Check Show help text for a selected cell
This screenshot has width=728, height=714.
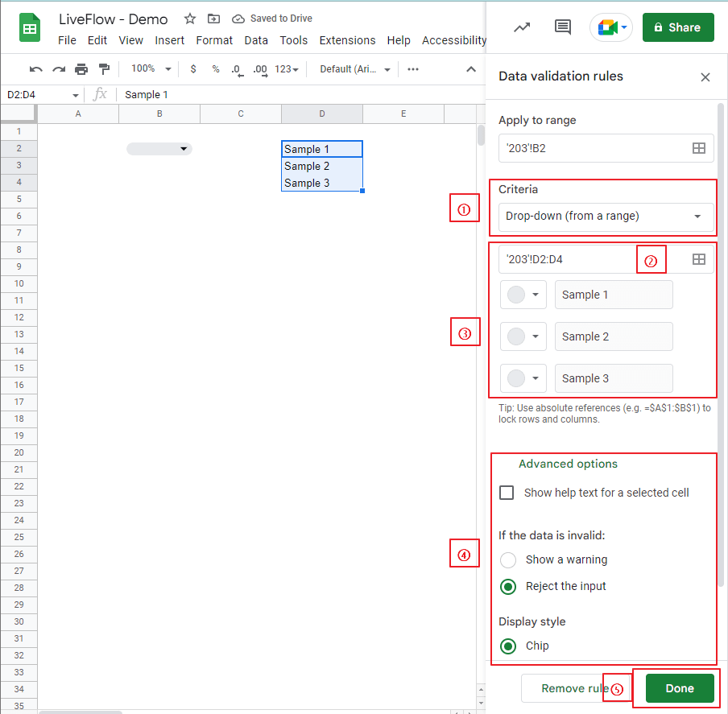tap(507, 493)
